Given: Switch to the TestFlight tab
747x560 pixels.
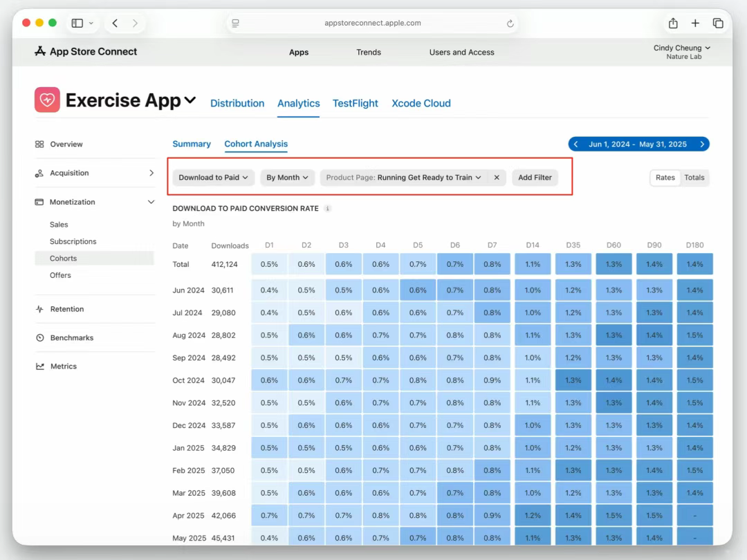Looking at the screenshot, I should [355, 104].
